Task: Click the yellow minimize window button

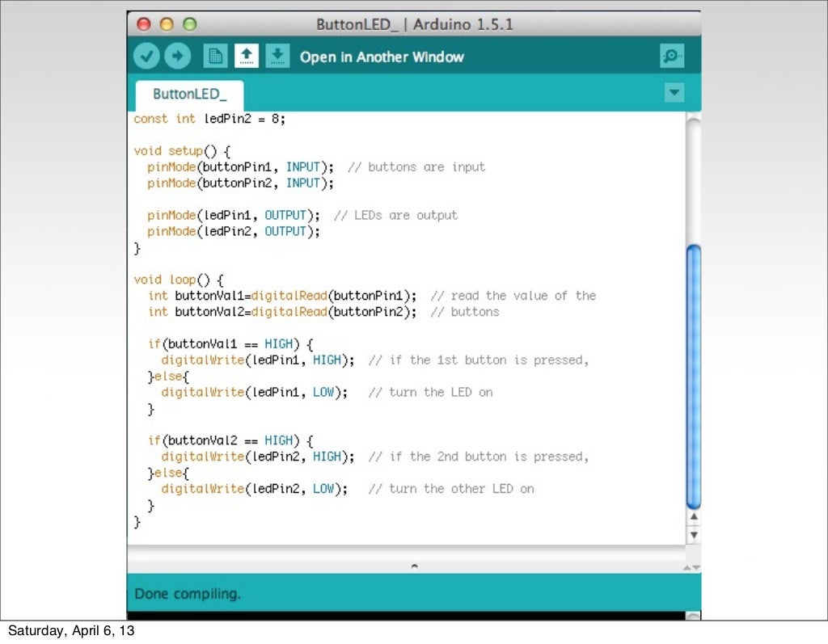Action: click(167, 24)
